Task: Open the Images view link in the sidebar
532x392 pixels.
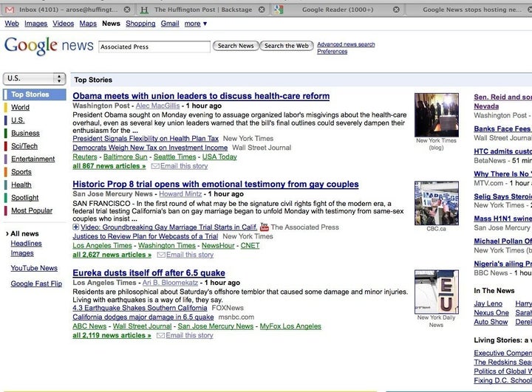Action: pyautogui.click(x=22, y=253)
